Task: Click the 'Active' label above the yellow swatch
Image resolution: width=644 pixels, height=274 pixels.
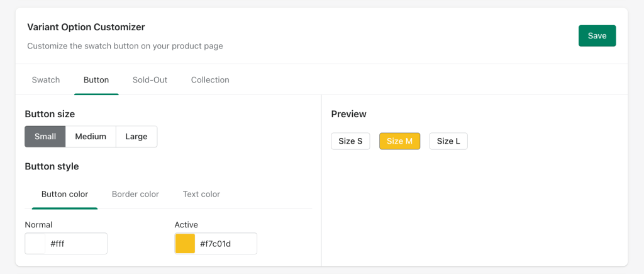Action: point(186,225)
